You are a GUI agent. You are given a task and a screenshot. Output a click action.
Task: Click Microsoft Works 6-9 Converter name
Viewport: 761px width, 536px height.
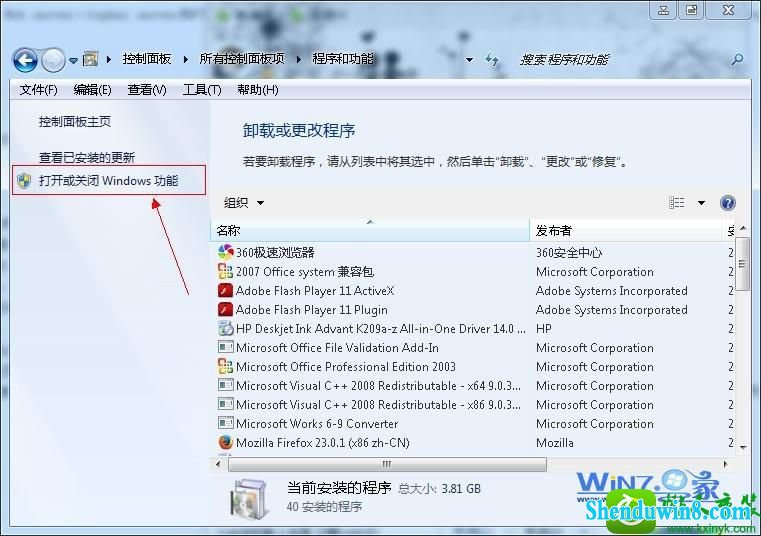(x=317, y=424)
